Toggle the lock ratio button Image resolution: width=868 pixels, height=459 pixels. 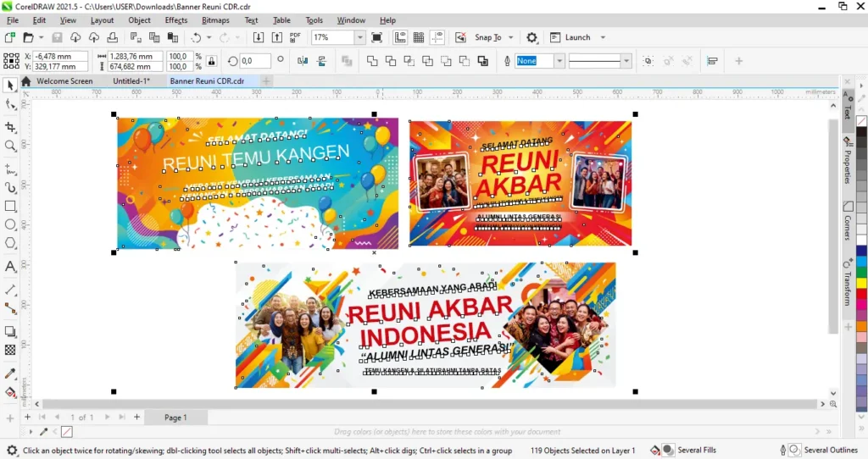[x=211, y=61]
